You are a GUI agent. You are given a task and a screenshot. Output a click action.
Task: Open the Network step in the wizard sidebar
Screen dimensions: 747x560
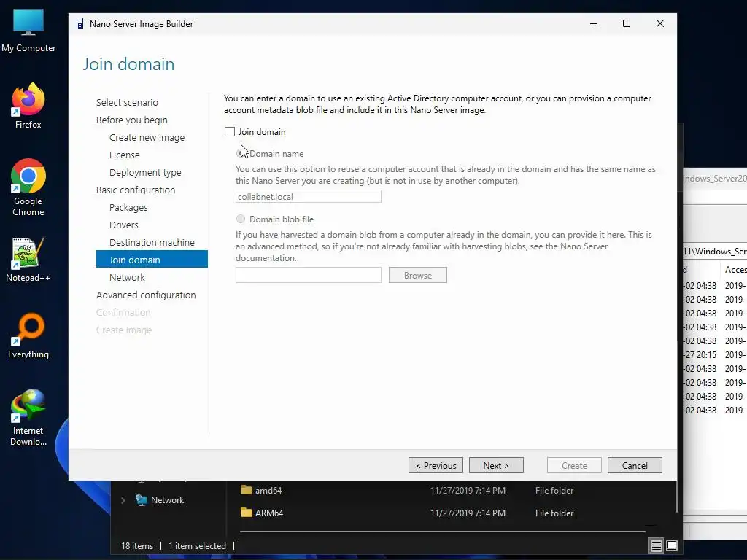pyautogui.click(x=127, y=277)
